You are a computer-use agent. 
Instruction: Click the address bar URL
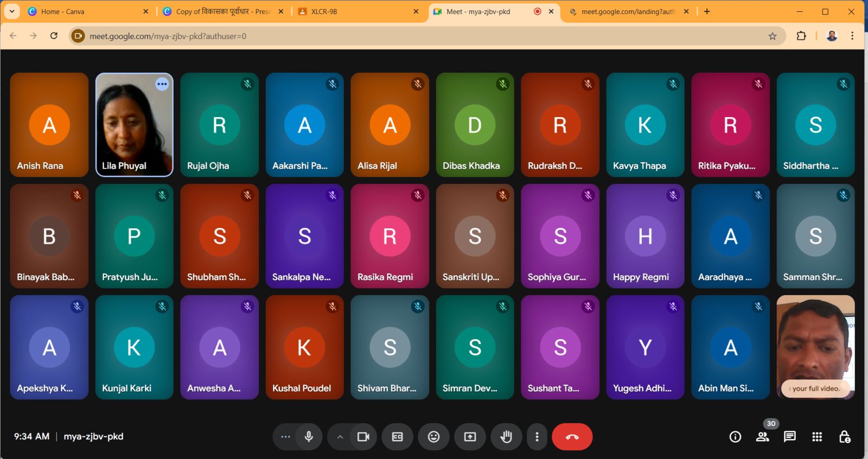(x=168, y=36)
